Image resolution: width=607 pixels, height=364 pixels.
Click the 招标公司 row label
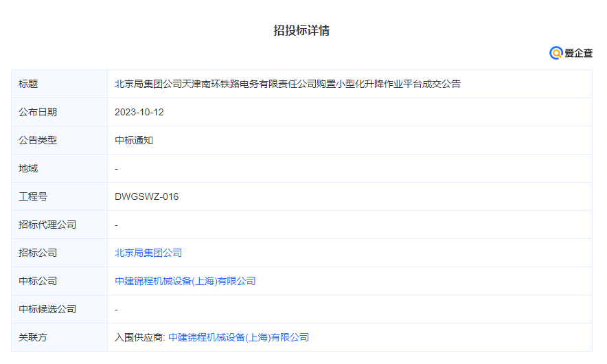pos(38,253)
